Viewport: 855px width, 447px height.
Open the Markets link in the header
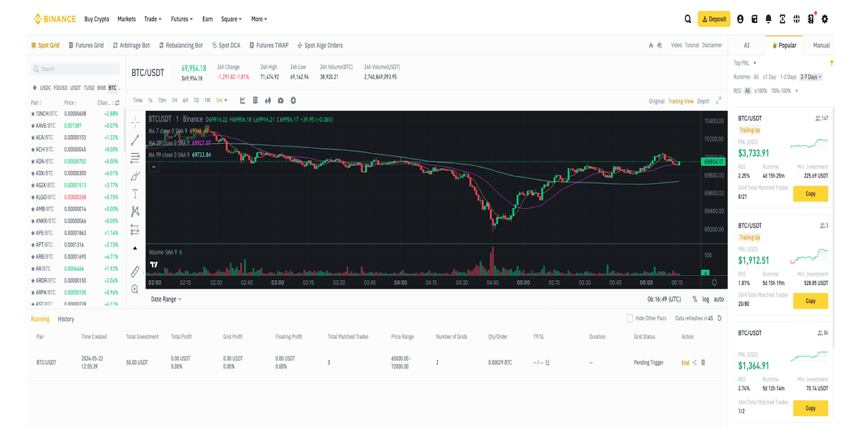(x=127, y=19)
